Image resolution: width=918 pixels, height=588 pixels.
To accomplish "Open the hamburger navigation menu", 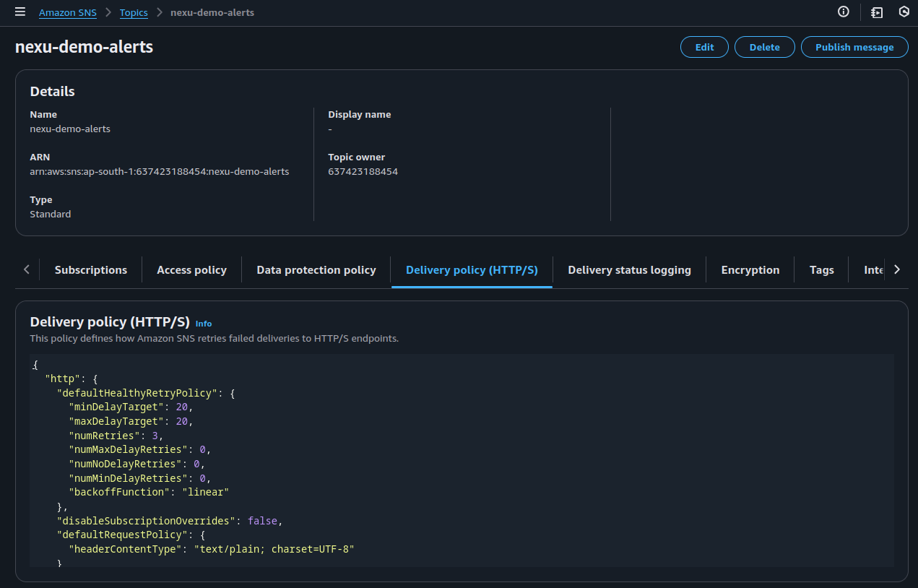I will 20,12.
